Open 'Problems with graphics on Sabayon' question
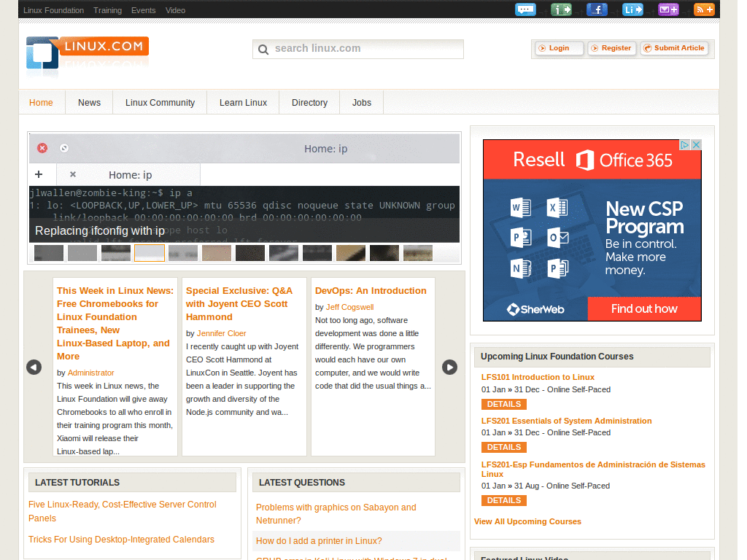This screenshot has width=747, height=560. [336, 514]
